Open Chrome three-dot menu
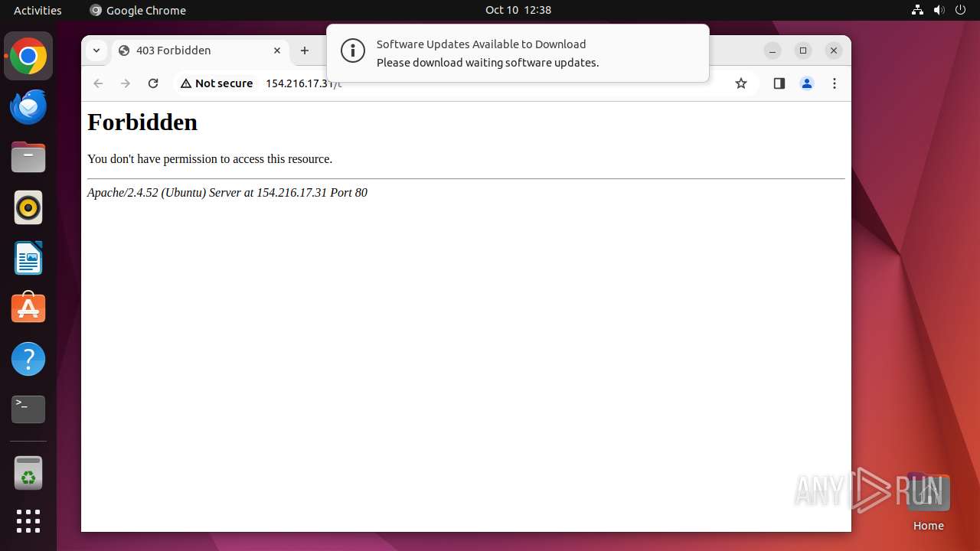980x551 pixels. tap(835, 83)
